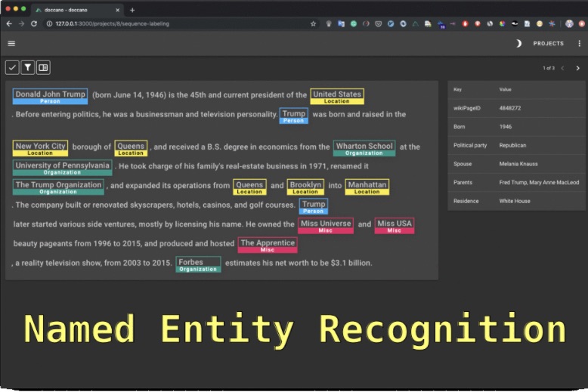Open a new browser tab
The image size is (588, 392).
tap(132, 9)
